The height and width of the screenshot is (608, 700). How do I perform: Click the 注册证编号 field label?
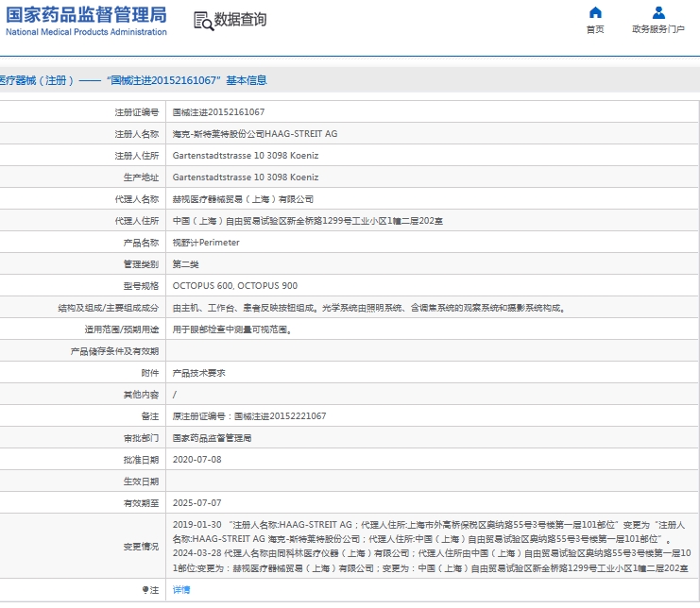coord(137,112)
